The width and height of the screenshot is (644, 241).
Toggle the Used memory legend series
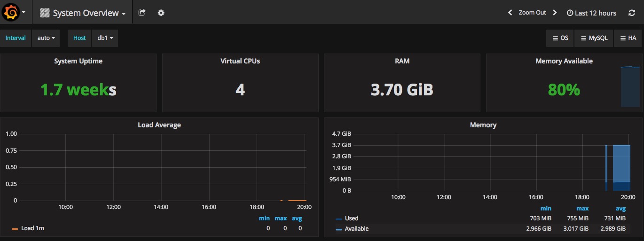click(352, 218)
